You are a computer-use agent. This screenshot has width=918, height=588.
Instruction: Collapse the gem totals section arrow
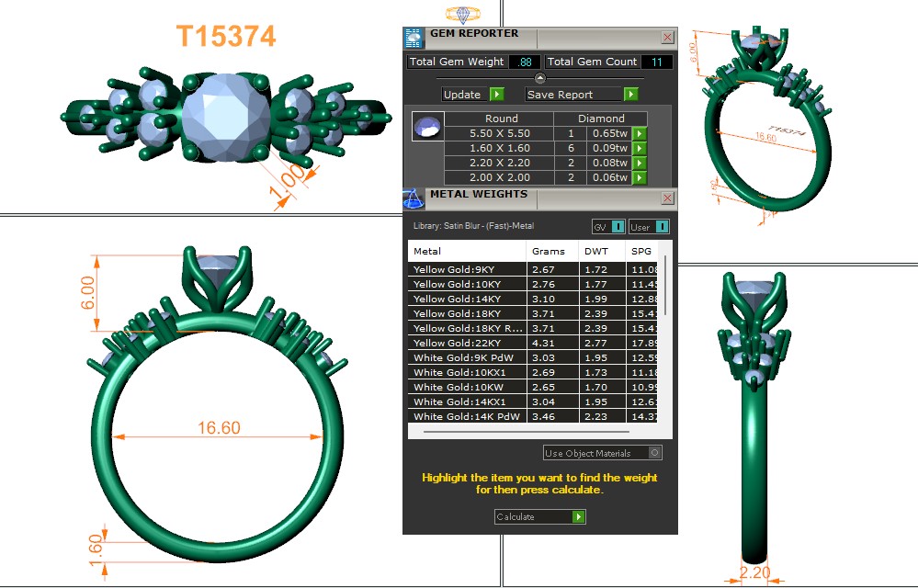(x=540, y=79)
